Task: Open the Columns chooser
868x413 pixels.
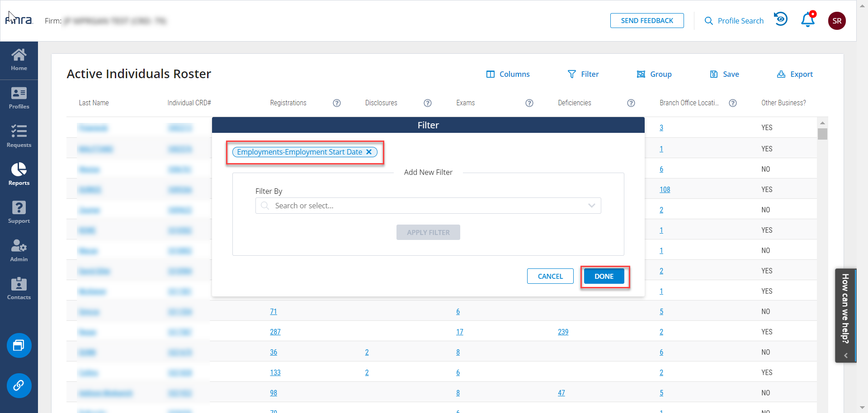Action: point(508,74)
